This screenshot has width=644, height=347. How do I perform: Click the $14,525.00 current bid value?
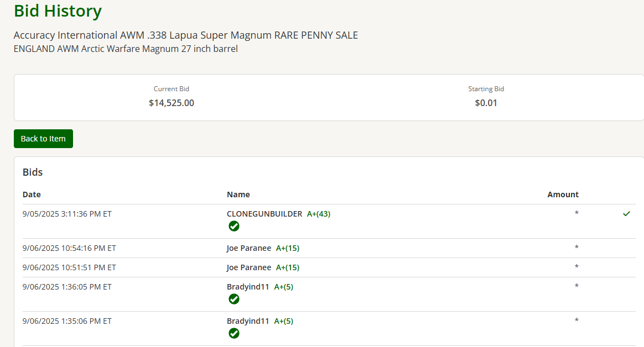[172, 103]
